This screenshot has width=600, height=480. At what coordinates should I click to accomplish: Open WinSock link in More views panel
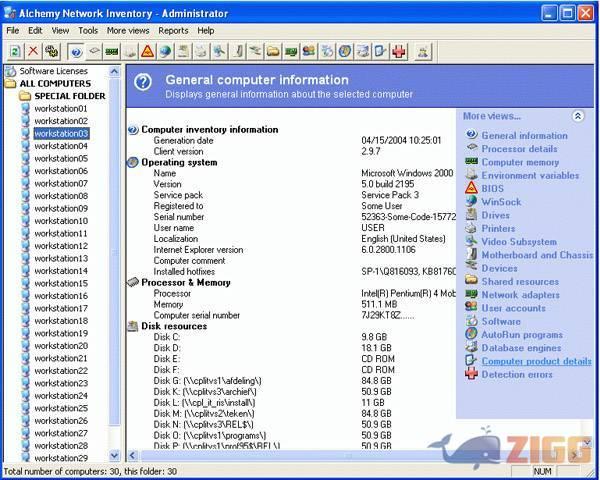point(501,202)
